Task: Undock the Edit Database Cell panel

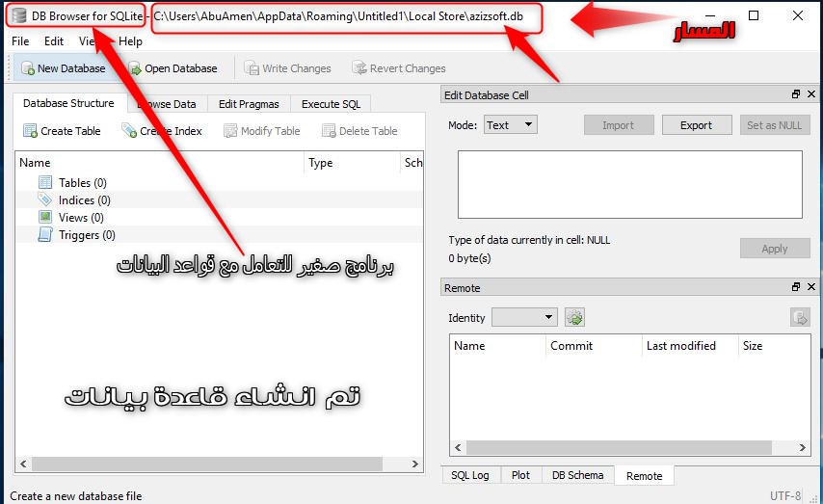Action: coord(796,95)
